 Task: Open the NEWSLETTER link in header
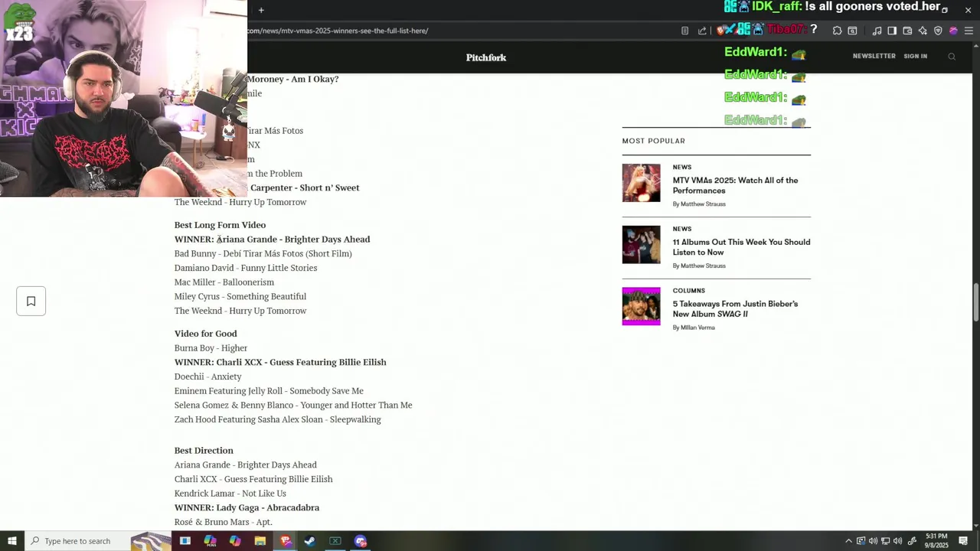click(874, 56)
